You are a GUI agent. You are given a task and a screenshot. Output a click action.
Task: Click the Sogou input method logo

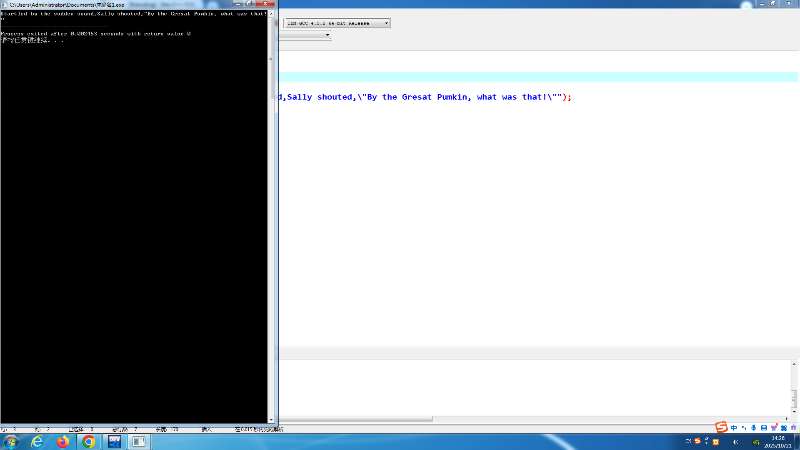(x=720, y=427)
